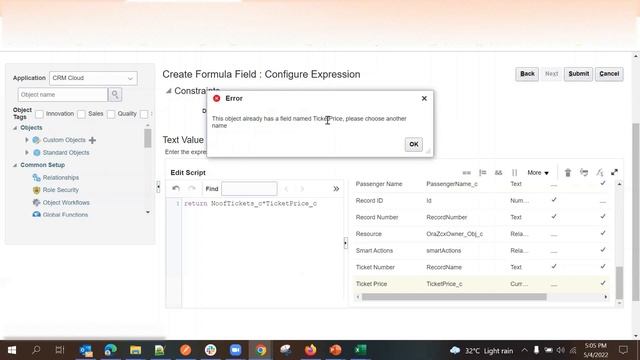Open Excel from the taskbar

360,350
